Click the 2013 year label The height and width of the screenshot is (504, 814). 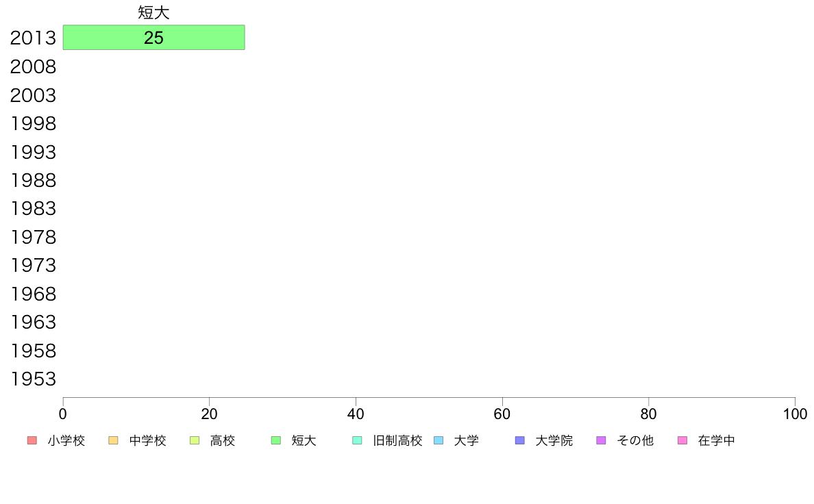[x=33, y=38]
